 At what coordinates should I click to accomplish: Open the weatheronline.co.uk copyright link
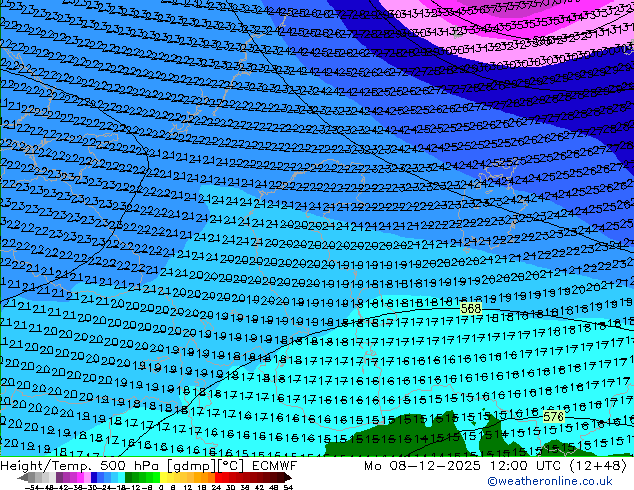pyautogui.click(x=550, y=481)
